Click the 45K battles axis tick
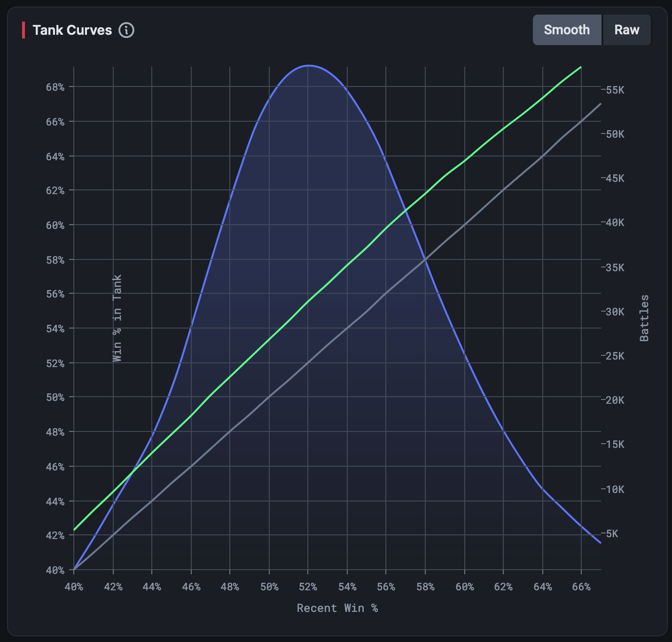Image resolution: width=672 pixels, height=642 pixels. click(615, 178)
